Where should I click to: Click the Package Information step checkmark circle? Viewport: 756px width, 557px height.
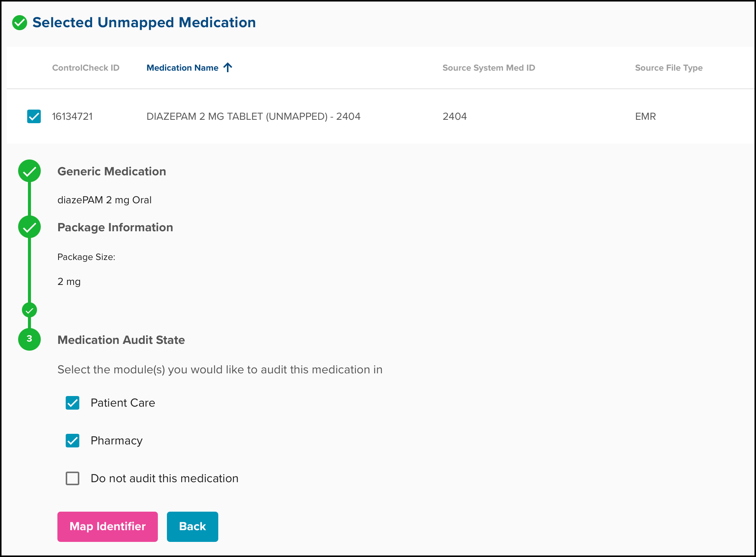[29, 227]
